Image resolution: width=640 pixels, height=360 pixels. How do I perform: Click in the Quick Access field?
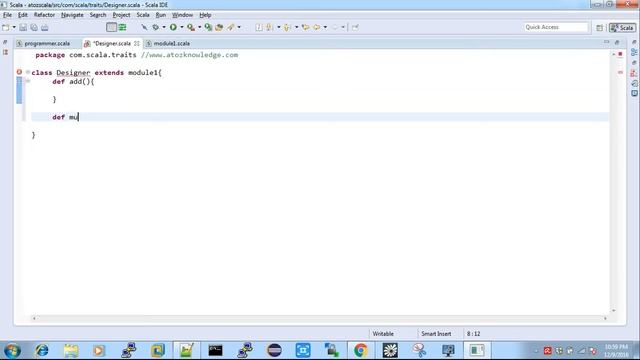click(x=556, y=27)
